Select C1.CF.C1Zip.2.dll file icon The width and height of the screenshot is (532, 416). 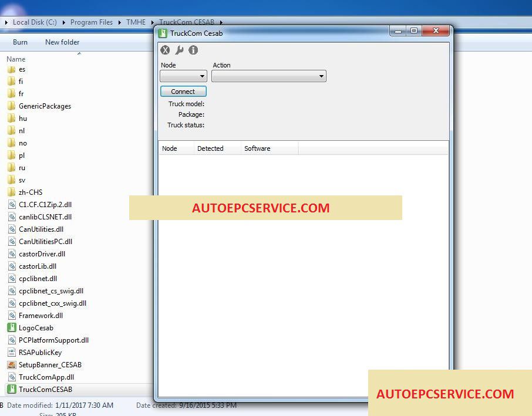coord(12,204)
